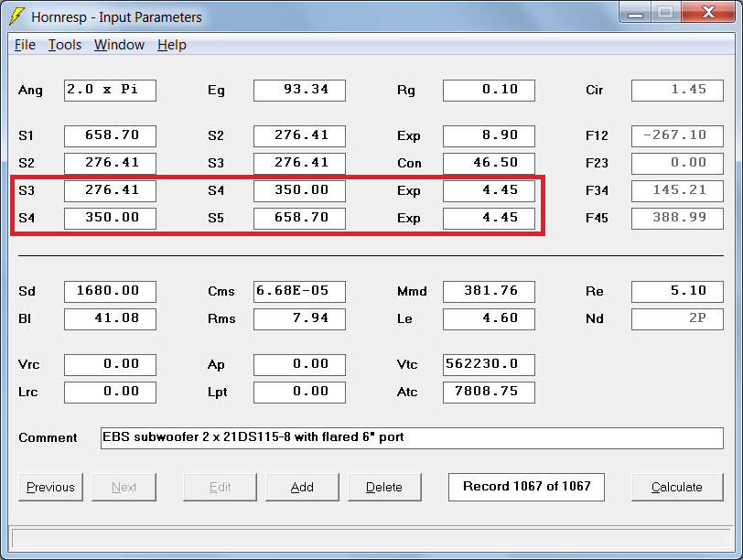The width and height of the screenshot is (743, 560).
Task: Click the Calculate button
Action: pos(677,487)
